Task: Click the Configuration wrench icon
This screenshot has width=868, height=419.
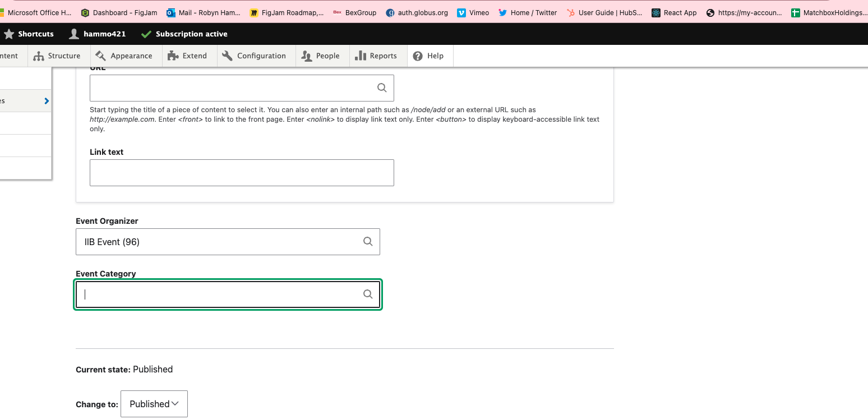Action: 227,56
